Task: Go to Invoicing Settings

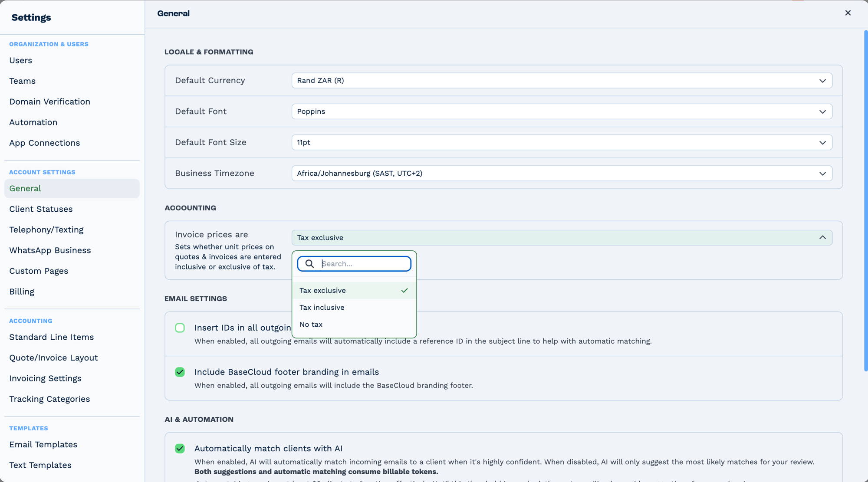Action: [x=72, y=378]
